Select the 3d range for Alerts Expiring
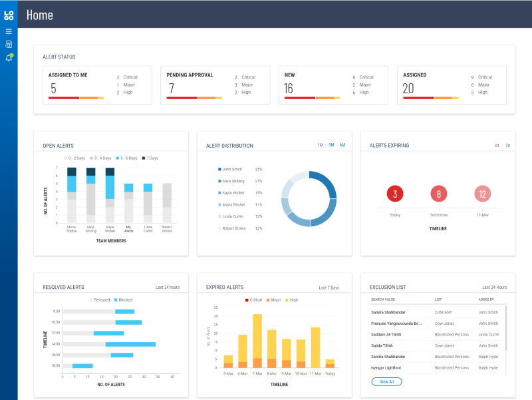The height and width of the screenshot is (400, 532). [496, 145]
